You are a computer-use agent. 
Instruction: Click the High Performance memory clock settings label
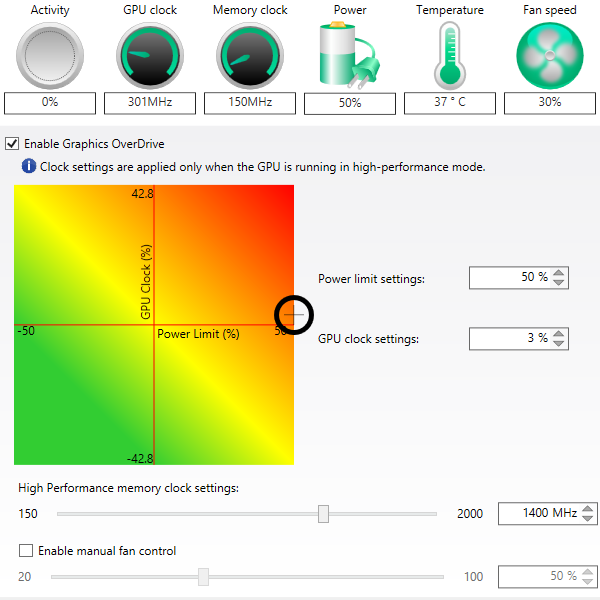tap(129, 488)
